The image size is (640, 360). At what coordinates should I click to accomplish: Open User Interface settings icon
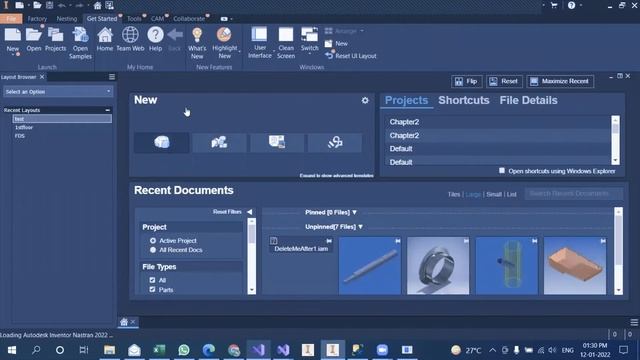259,35
